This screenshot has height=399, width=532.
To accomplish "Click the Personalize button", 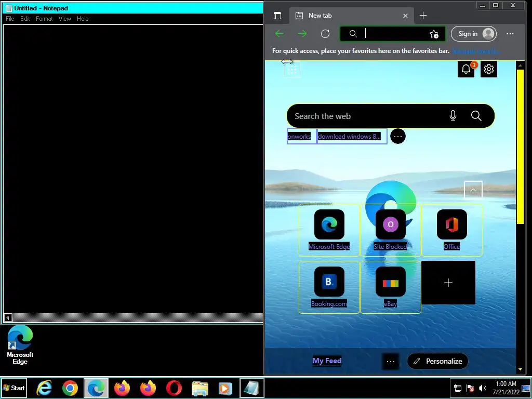I will (x=437, y=362).
